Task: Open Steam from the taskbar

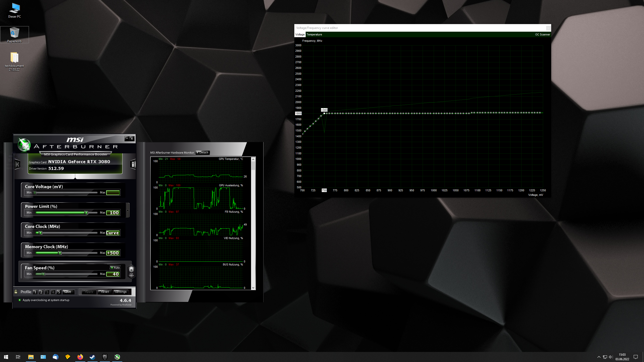Action: 92,357
